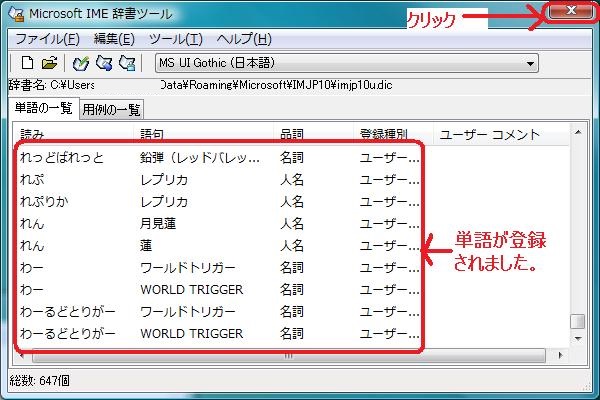Switch to the 単語の一覧 tab
This screenshot has width=600, height=400.
(44, 108)
